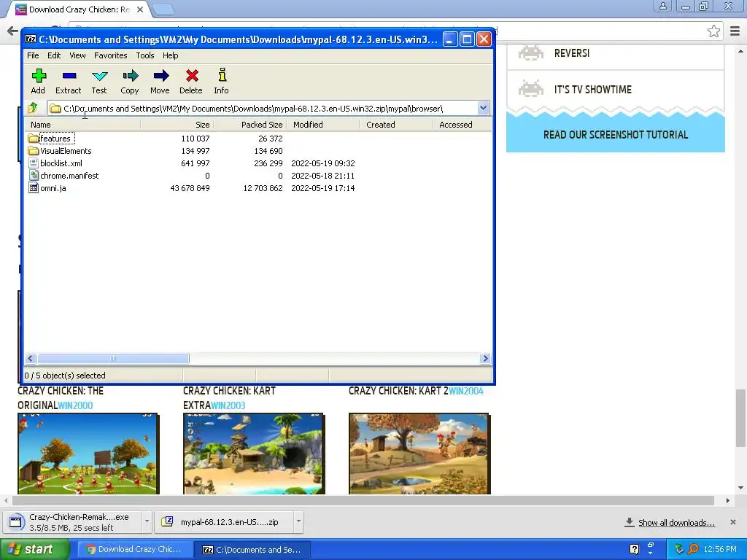
Task: Click the help question mark tray icon
Action: [x=634, y=549]
